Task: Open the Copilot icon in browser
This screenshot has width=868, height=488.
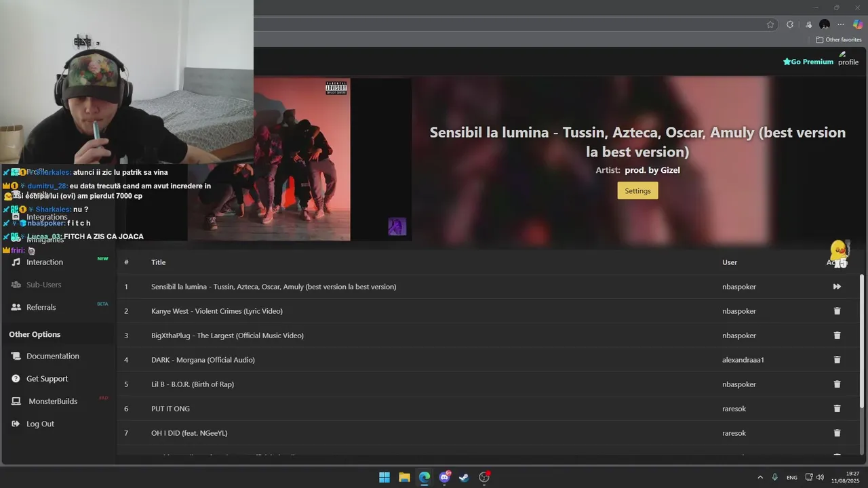Action: pos(858,24)
